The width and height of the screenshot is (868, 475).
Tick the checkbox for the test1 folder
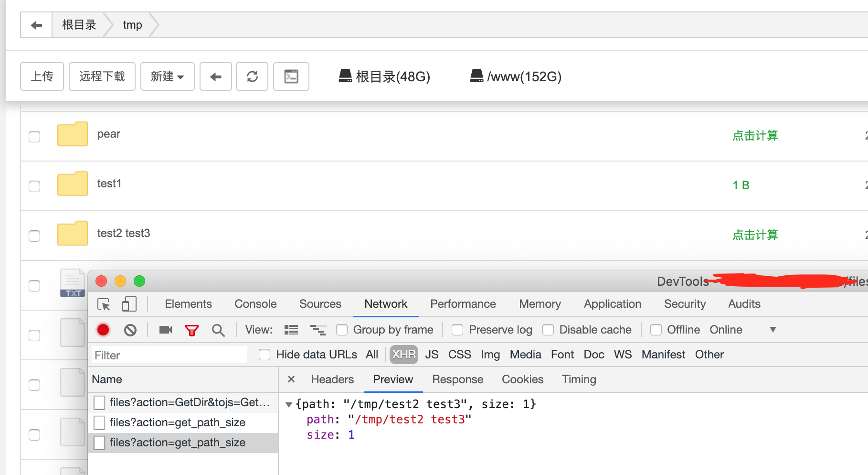click(34, 186)
